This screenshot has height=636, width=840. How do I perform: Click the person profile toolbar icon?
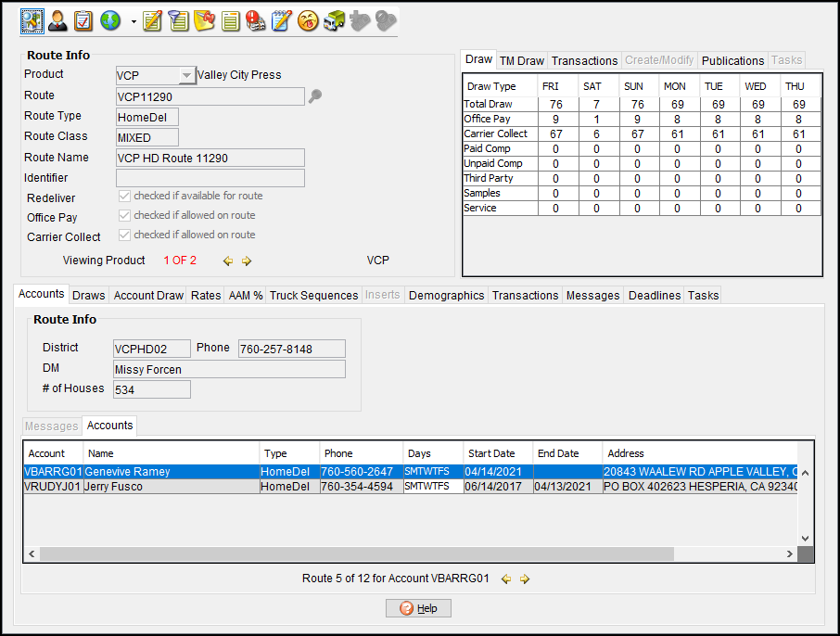click(x=57, y=19)
